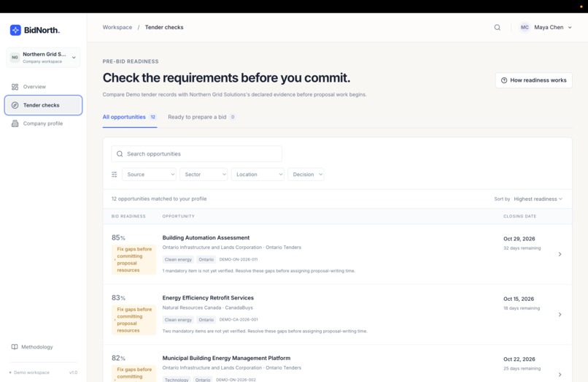Switch to Ready to prepare a bid tab
Screen dimensions: 588x382
point(202,117)
